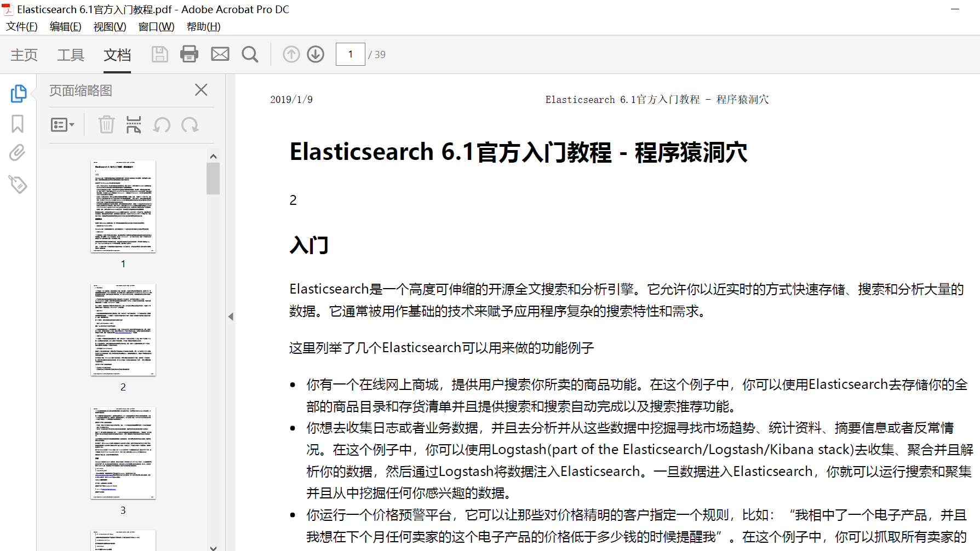Select page 2 thumbnail
Screen dimensions: 980x551
[123, 330]
